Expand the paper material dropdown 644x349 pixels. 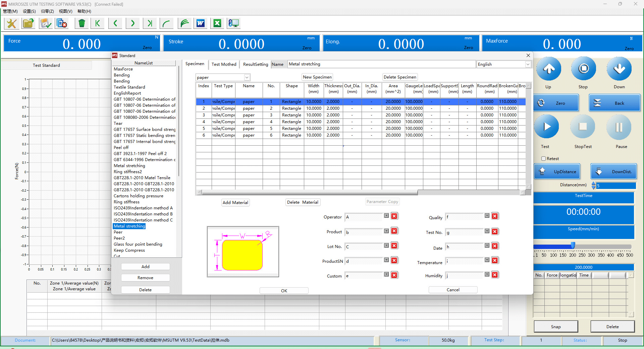click(x=247, y=78)
